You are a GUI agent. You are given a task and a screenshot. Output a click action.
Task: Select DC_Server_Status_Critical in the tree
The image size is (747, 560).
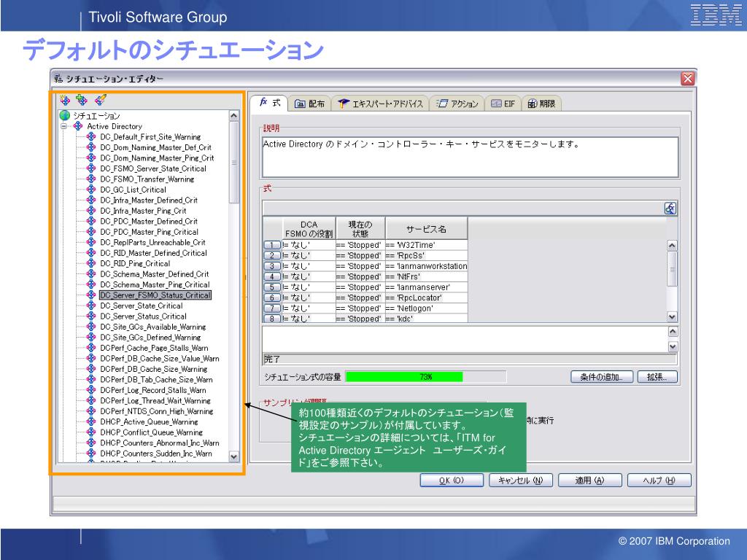143,316
